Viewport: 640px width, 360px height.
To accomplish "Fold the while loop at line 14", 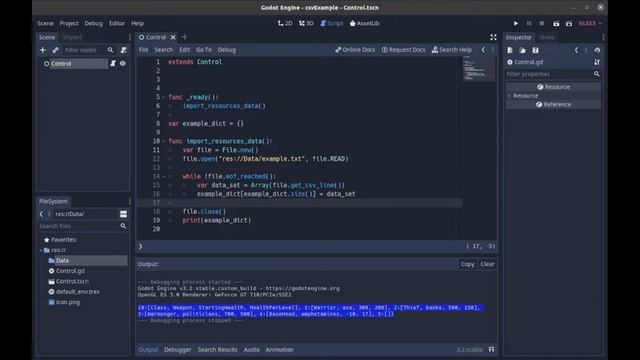I will coord(164,176).
